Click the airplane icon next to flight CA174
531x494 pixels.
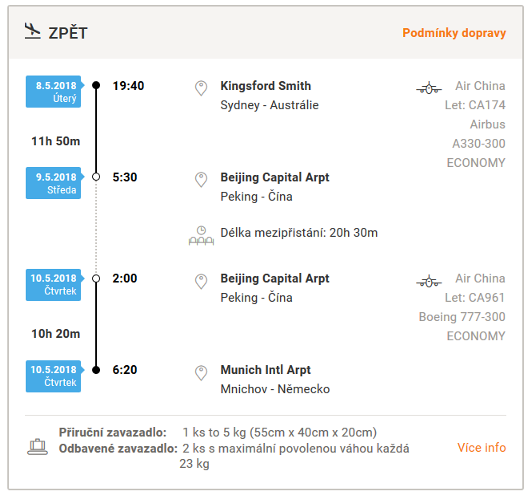[x=429, y=88]
